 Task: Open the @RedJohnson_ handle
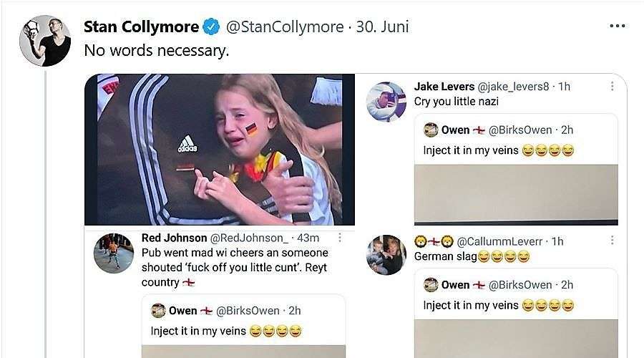tap(249, 238)
